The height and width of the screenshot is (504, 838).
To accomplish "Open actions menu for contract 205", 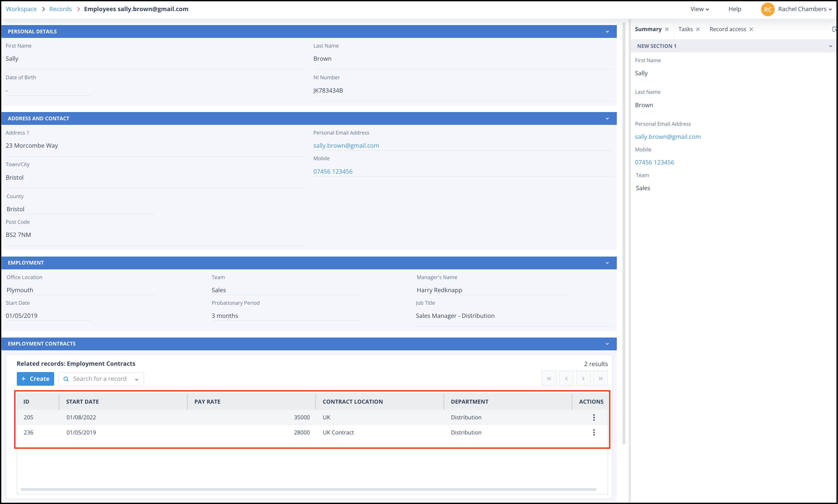I will pyautogui.click(x=593, y=417).
